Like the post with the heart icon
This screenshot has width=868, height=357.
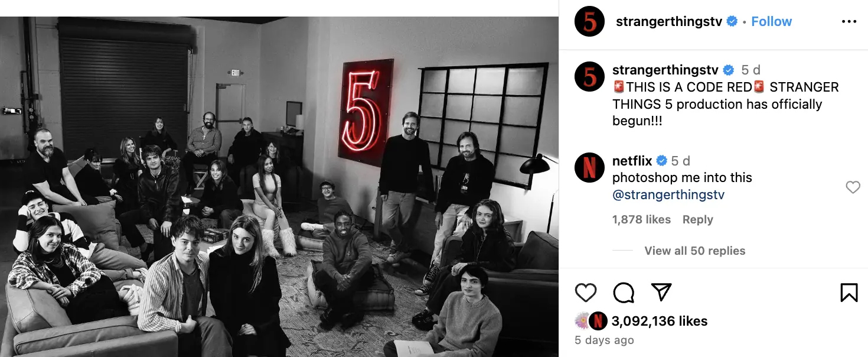[586, 293]
